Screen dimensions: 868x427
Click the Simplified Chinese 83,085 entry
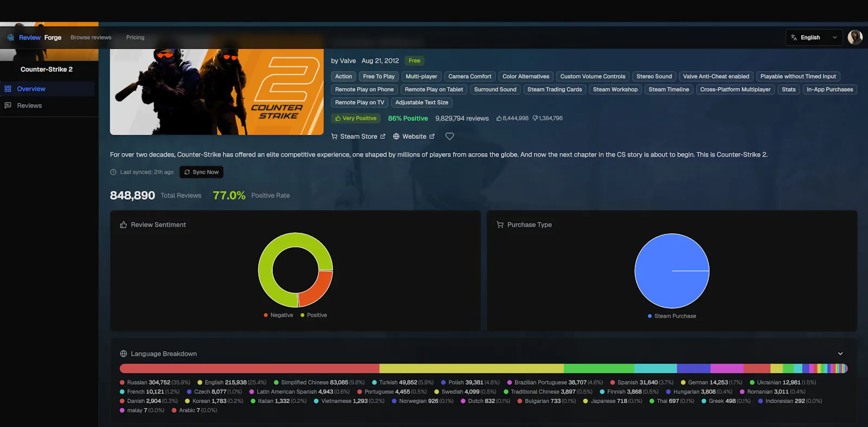pos(319,383)
